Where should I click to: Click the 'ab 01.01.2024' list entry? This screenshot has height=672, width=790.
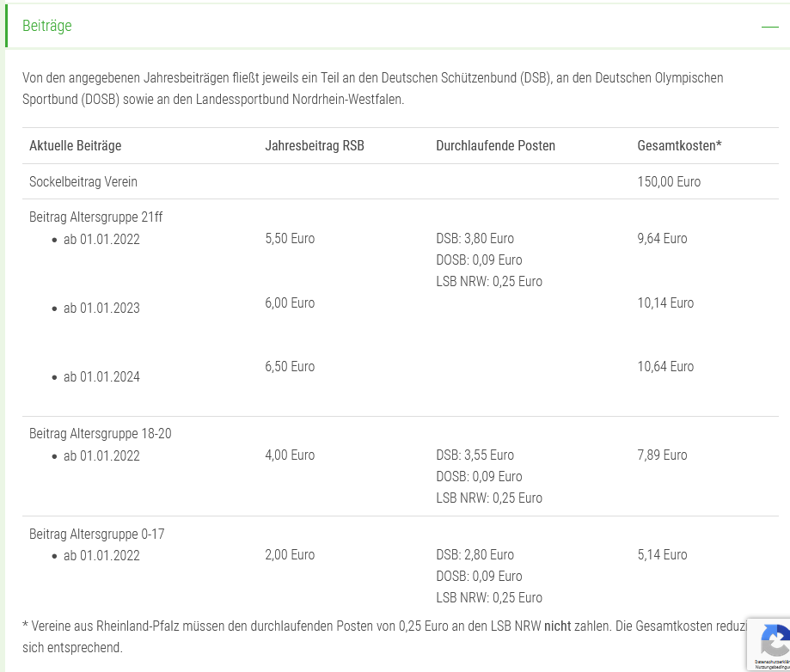click(x=101, y=377)
